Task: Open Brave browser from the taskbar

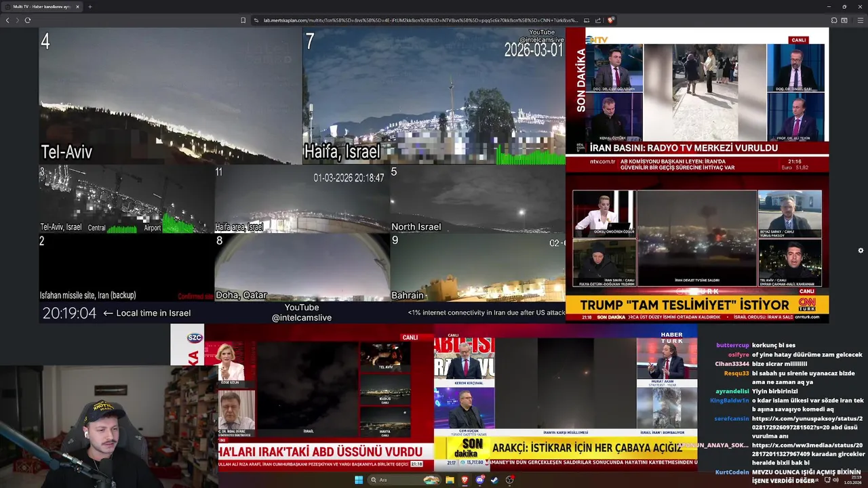Action: (x=465, y=480)
